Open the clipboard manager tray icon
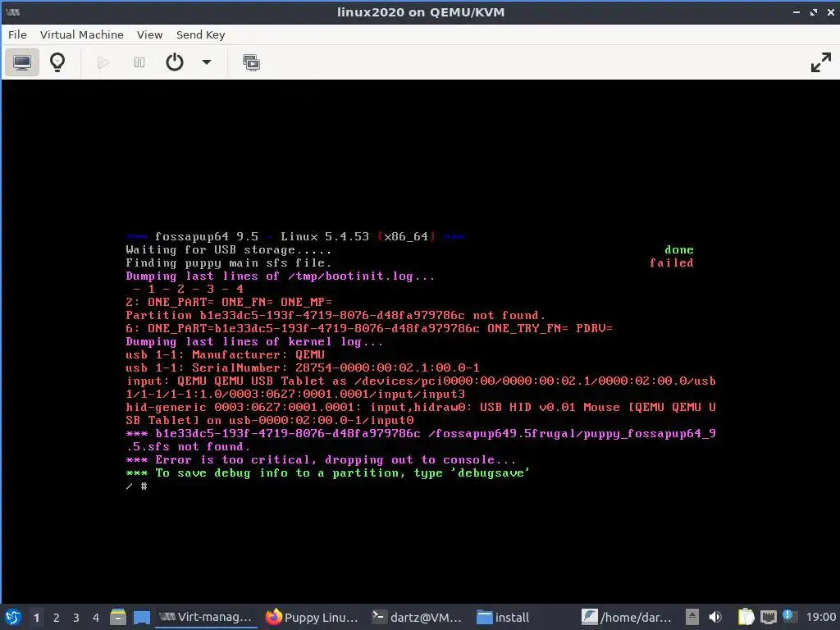Image resolution: width=840 pixels, height=630 pixels. 746,617
